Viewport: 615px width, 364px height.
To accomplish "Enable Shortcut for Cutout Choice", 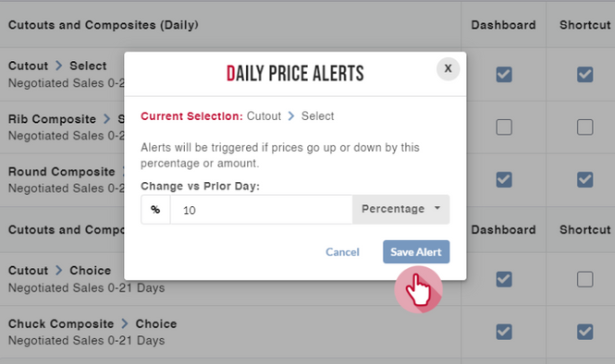I will click(x=584, y=279).
